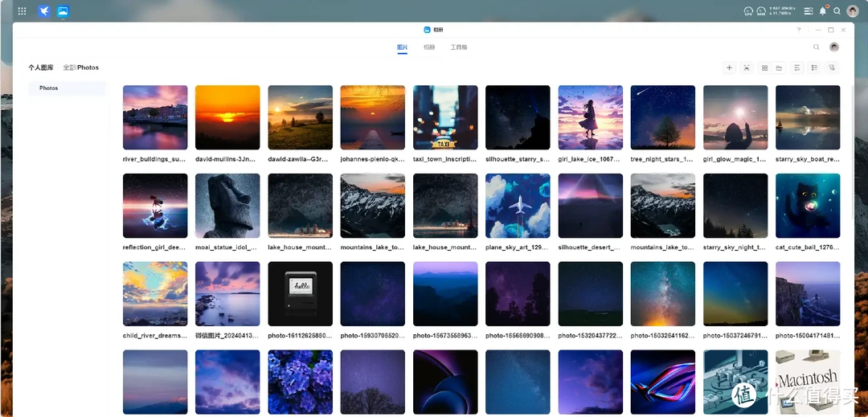Open the moai_statue_idol thumbnail

pos(227,206)
